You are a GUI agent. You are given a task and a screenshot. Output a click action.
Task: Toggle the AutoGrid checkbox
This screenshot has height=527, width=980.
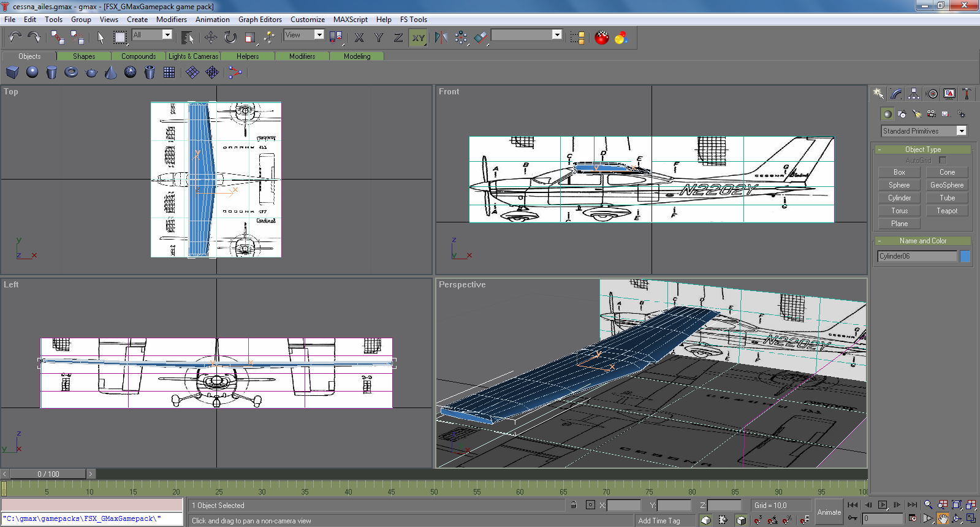(943, 160)
